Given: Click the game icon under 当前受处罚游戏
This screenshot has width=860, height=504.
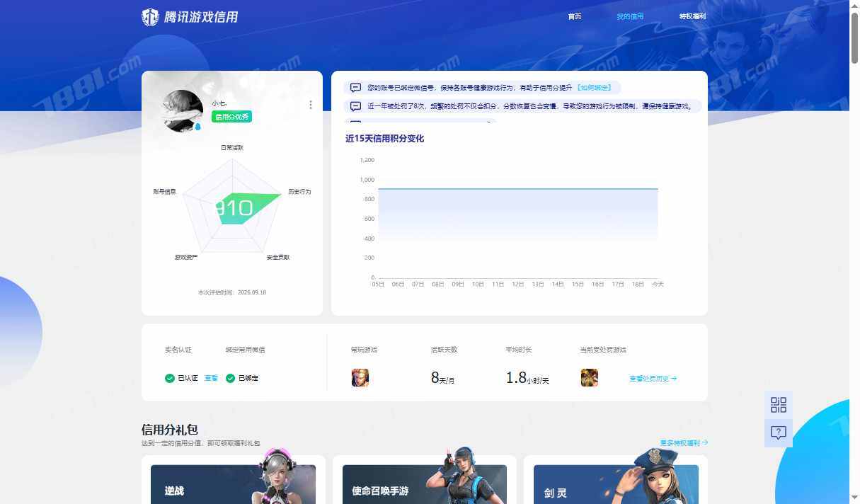Looking at the screenshot, I should point(590,378).
